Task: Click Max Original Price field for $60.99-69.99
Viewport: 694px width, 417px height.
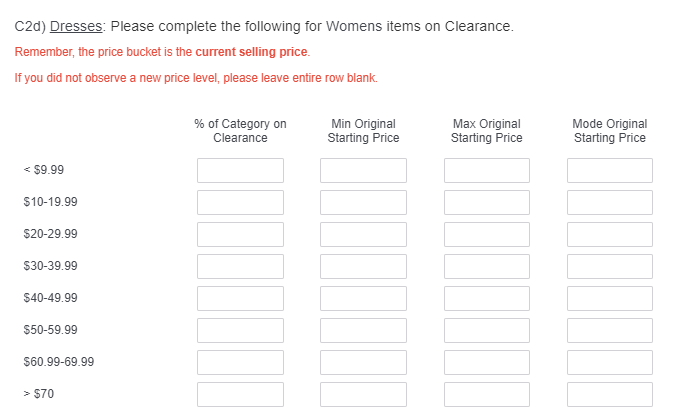Action: click(x=486, y=362)
